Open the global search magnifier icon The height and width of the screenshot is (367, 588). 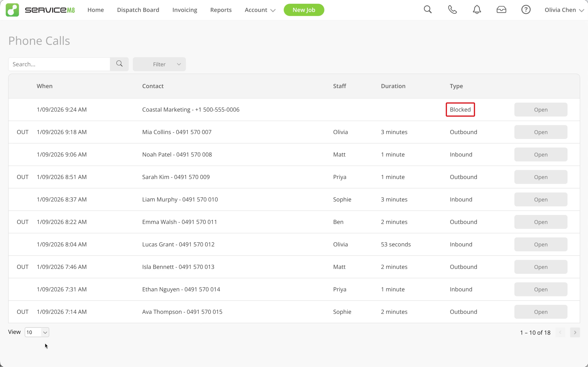428,10
